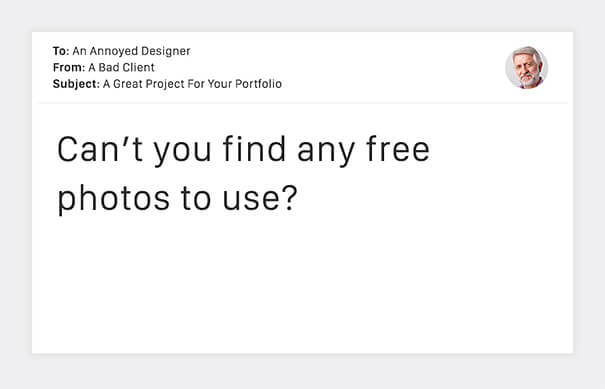Select recipient name "An Annoyed Designer"
The height and width of the screenshot is (389, 605).
131,51
